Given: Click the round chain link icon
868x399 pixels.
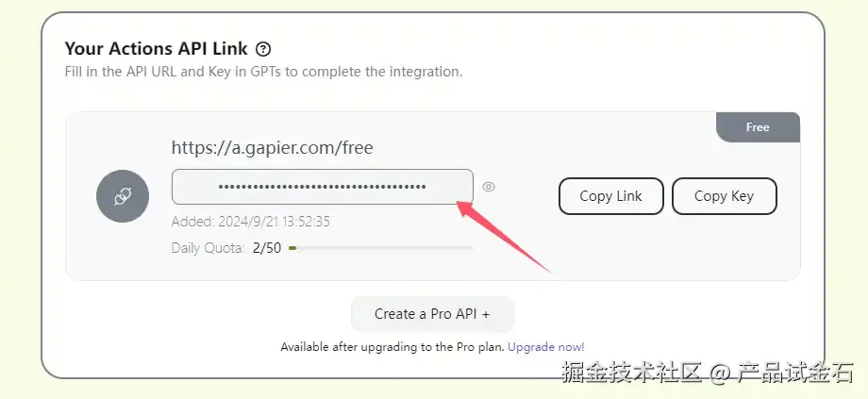Looking at the screenshot, I should pos(123,196).
